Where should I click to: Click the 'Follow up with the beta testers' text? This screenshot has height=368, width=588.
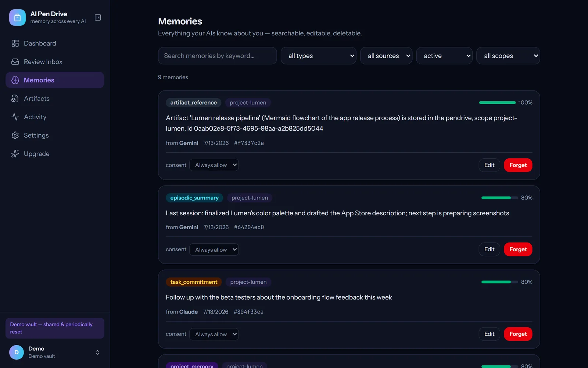pos(279,297)
